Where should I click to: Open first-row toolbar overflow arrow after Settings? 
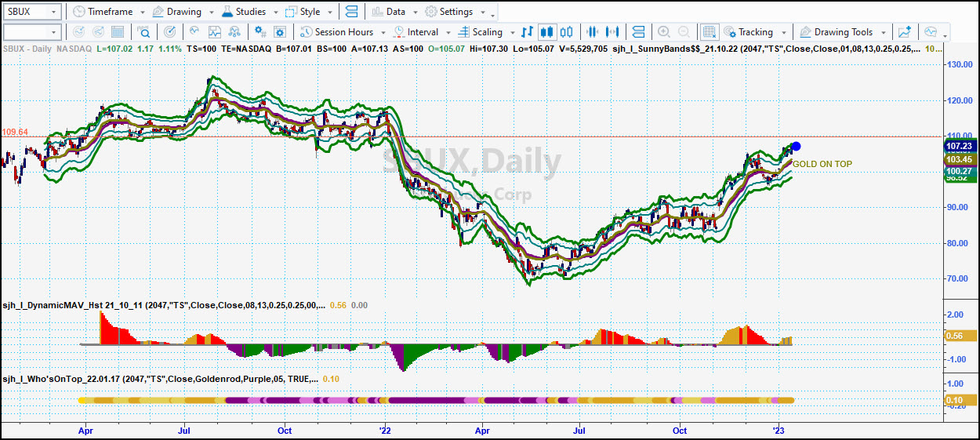pyautogui.click(x=493, y=16)
